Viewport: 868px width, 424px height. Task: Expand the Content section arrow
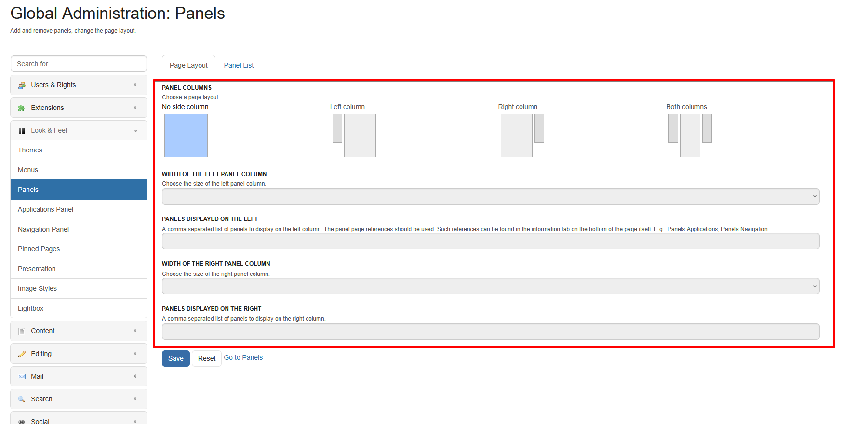[x=135, y=331]
